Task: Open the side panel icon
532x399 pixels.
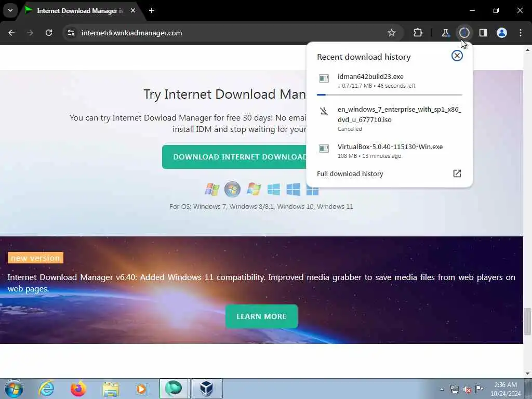Action: pos(483,33)
